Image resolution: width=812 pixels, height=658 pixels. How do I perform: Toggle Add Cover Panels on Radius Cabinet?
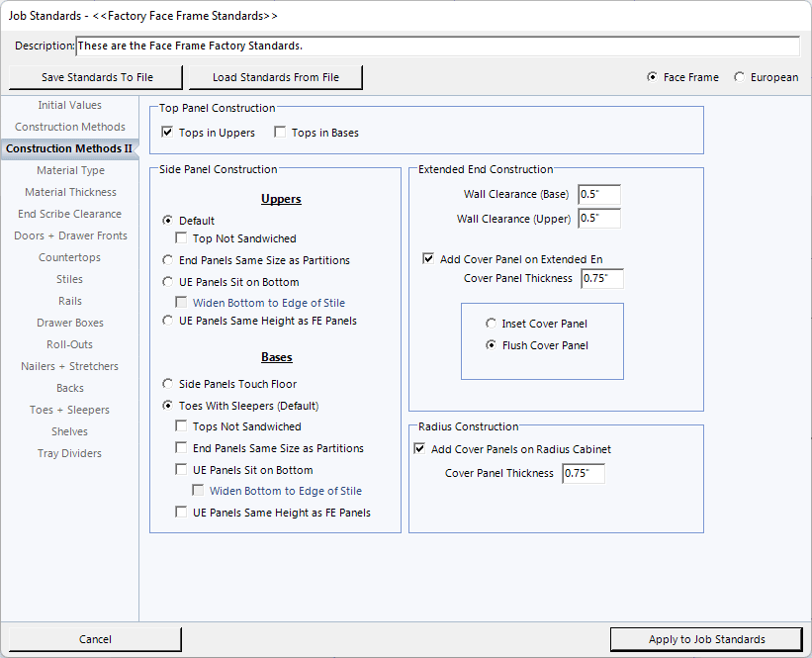coord(420,449)
